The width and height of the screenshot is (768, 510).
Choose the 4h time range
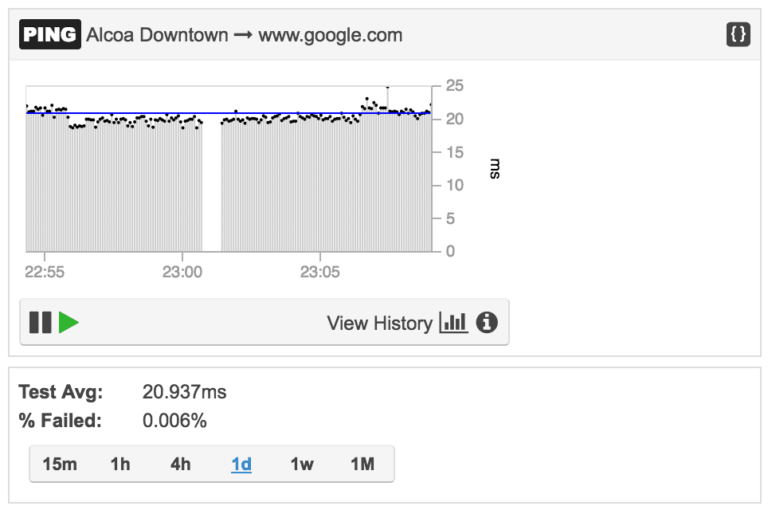[180, 464]
